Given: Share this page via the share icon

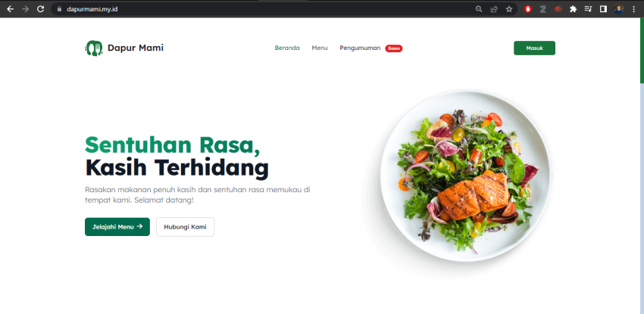Looking at the screenshot, I should click(x=494, y=9).
